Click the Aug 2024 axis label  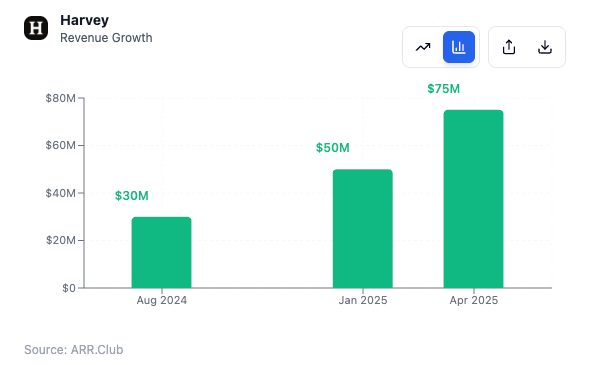162,300
